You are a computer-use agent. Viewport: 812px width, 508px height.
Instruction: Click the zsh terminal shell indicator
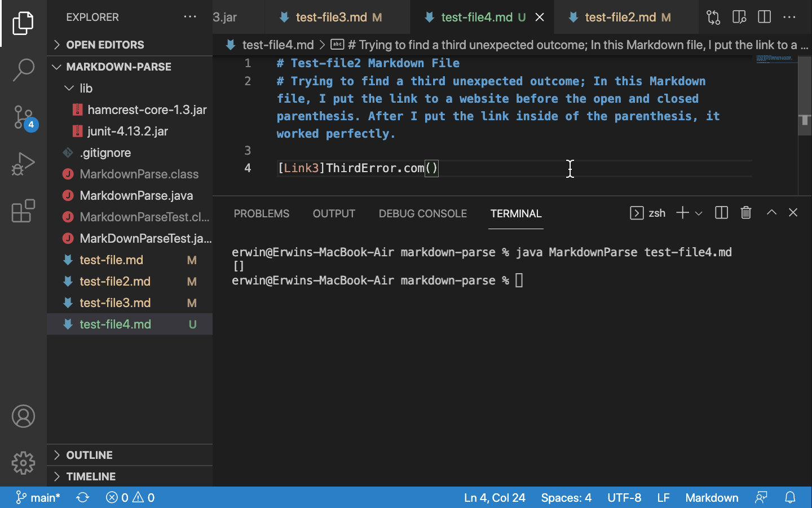pyautogui.click(x=647, y=213)
